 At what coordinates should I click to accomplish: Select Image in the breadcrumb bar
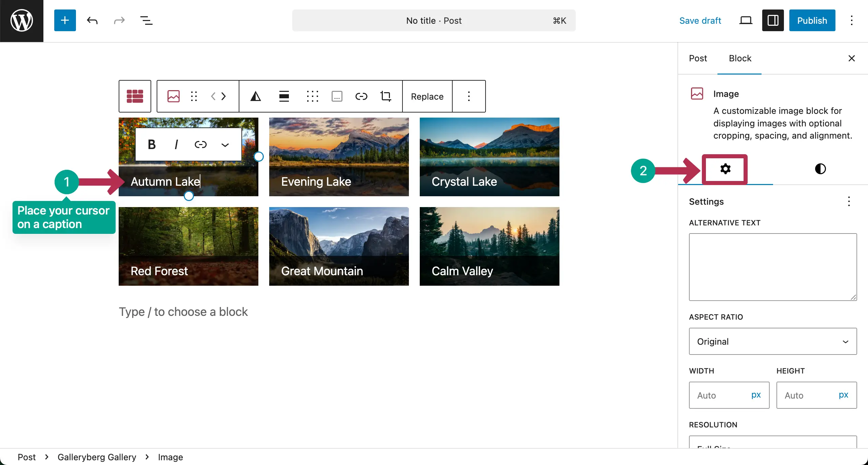(170, 457)
